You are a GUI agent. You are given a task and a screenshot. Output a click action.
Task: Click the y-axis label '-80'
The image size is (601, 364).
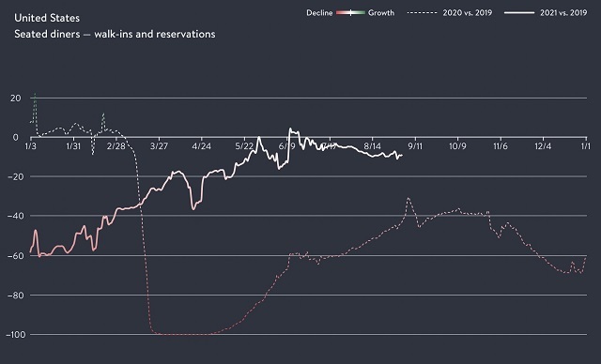coord(16,296)
